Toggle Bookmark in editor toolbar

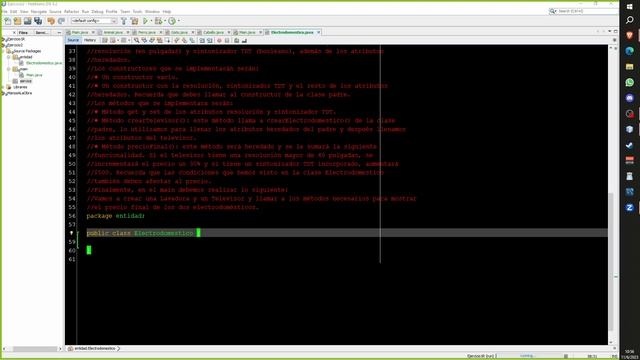click(192, 40)
